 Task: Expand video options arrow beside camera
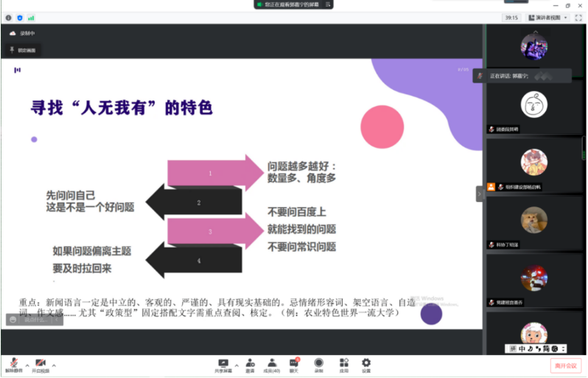[54, 365]
